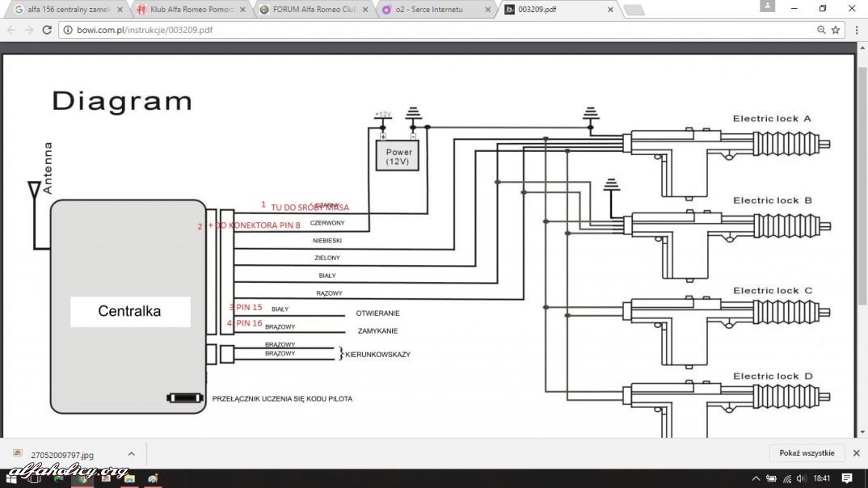Viewport: 868px width, 488px height.
Task: Open volume control tray icon
Action: pyautogui.click(x=801, y=478)
